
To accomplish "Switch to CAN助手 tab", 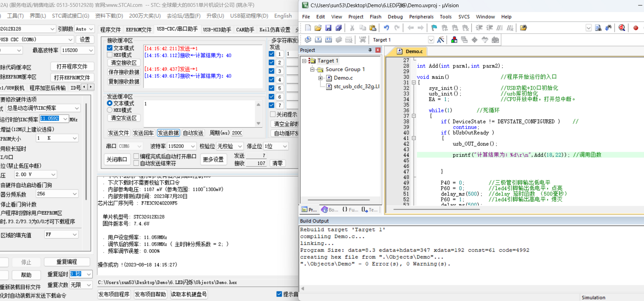I will 245,29.
